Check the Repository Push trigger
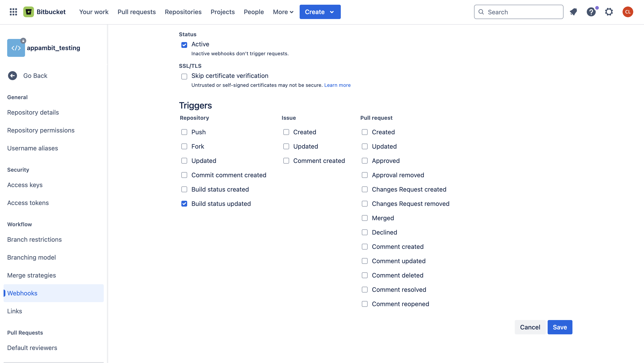This screenshot has width=644, height=363. pyautogui.click(x=184, y=132)
